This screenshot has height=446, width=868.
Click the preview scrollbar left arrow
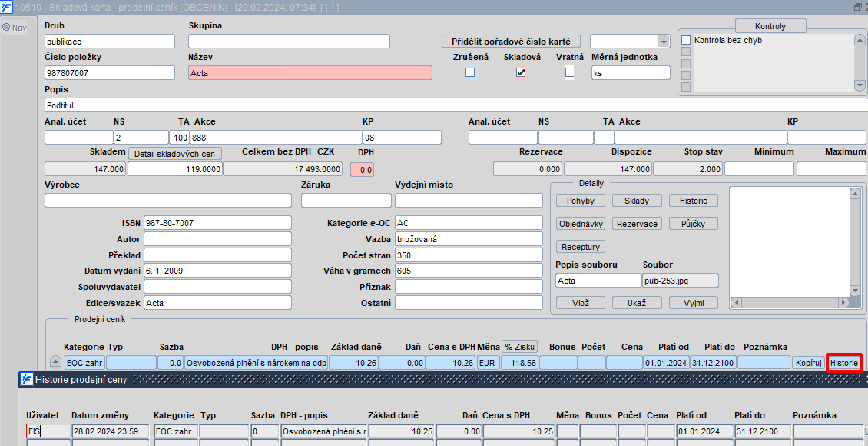click(736, 302)
